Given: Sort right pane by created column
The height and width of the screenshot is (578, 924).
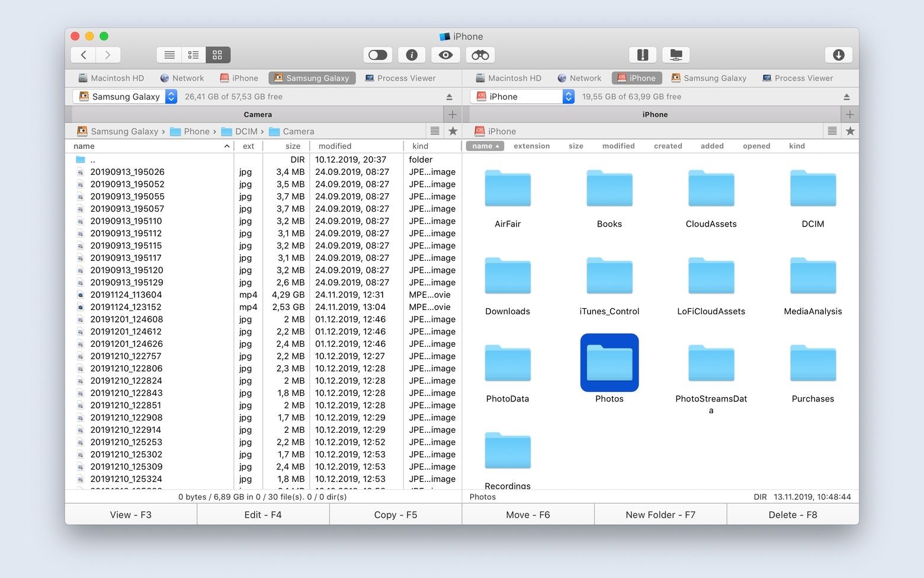Looking at the screenshot, I should 668,146.
